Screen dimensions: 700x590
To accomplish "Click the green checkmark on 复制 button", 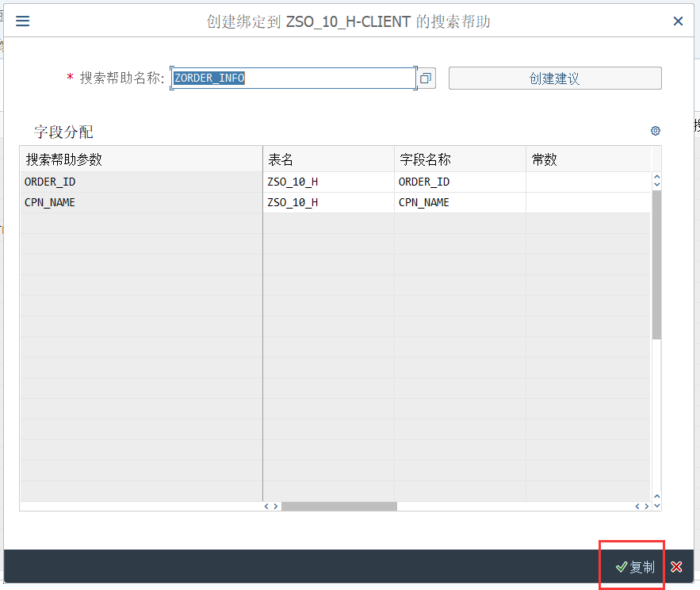I will click(x=622, y=566).
